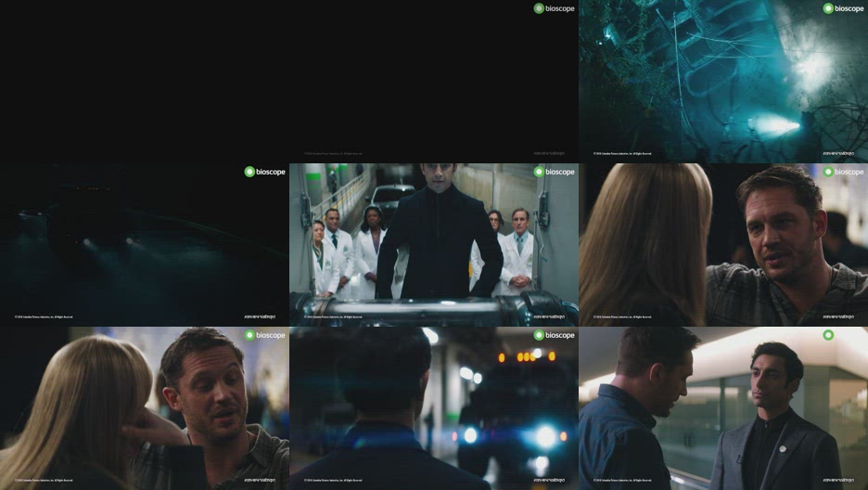
Task: Click the copyright line on the dark night-road frame
Action: click(44, 317)
